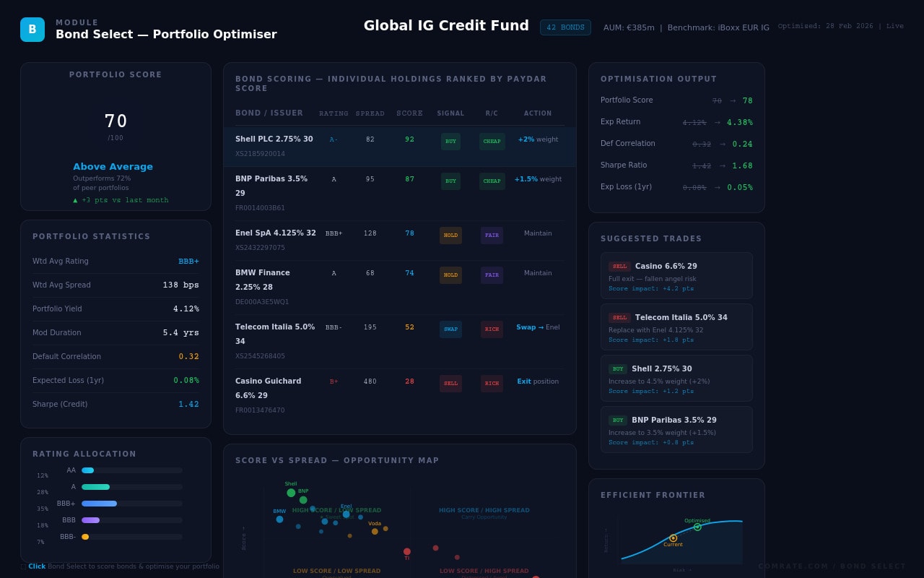The height and width of the screenshot is (578, 924).
Task: Click BUY signal badge in BNP Paribas row
Action: click(450, 181)
